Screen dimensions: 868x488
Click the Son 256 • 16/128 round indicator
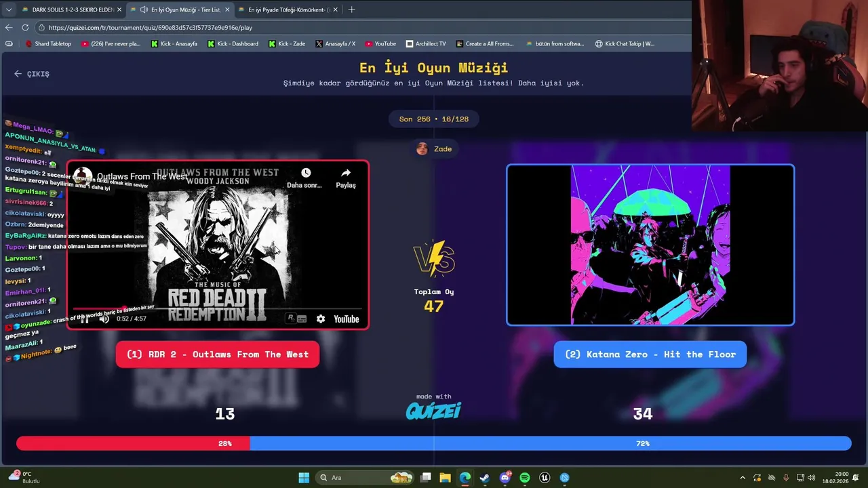[434, 119]
